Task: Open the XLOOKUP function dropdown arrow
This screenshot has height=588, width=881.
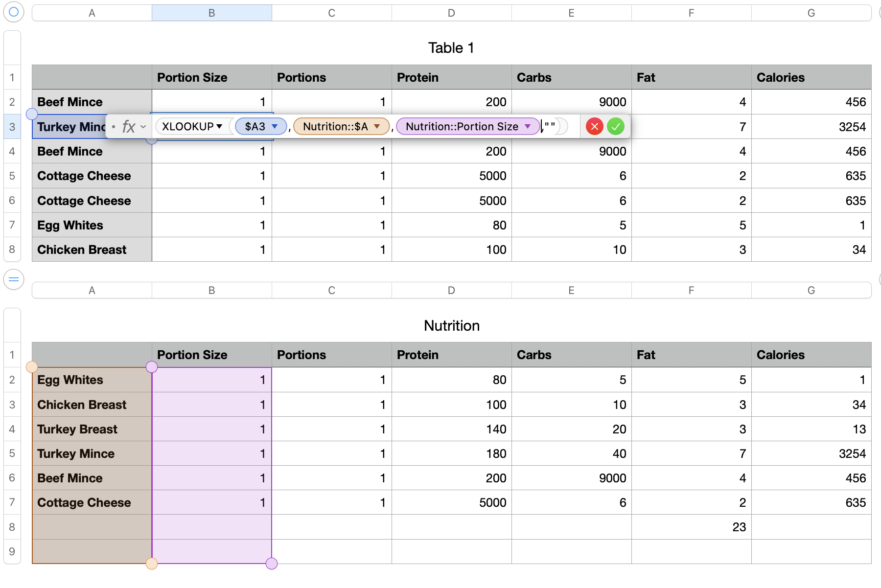Action: pyautogui.click(x=219, y=127)
